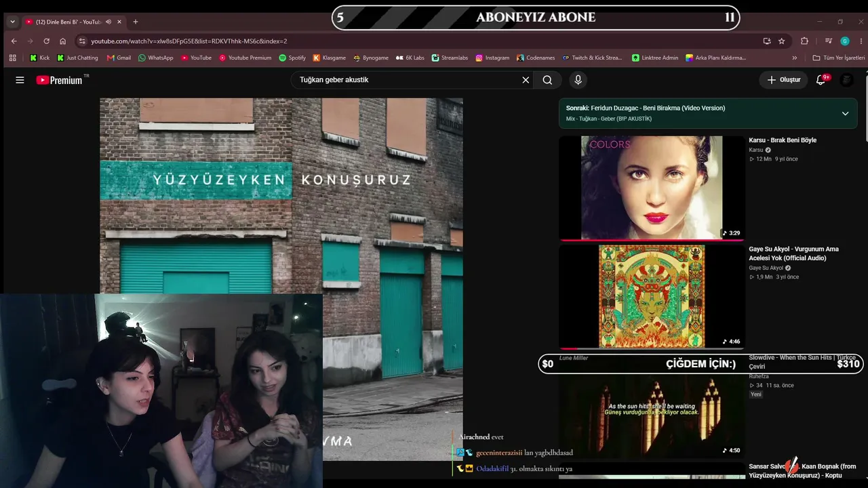Viewport: 868px width, 488px height.
Task: Open the apps grid in bookmarks bar
Action: 12,58
